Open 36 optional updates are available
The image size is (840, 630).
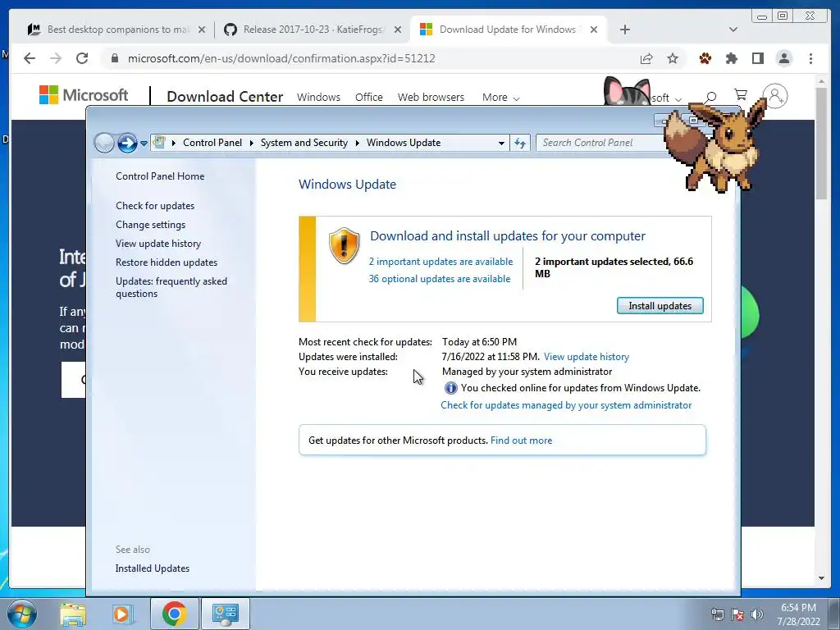click(x=440, y=279)
